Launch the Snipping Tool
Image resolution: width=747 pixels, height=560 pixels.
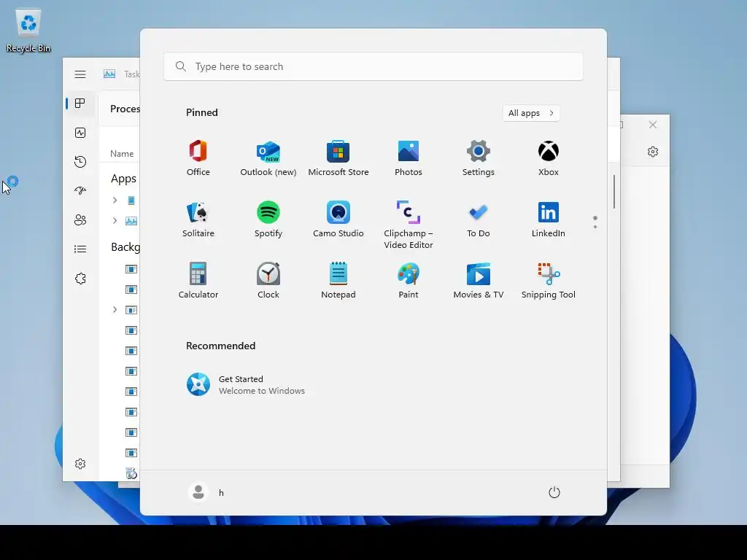click(549, 281)
